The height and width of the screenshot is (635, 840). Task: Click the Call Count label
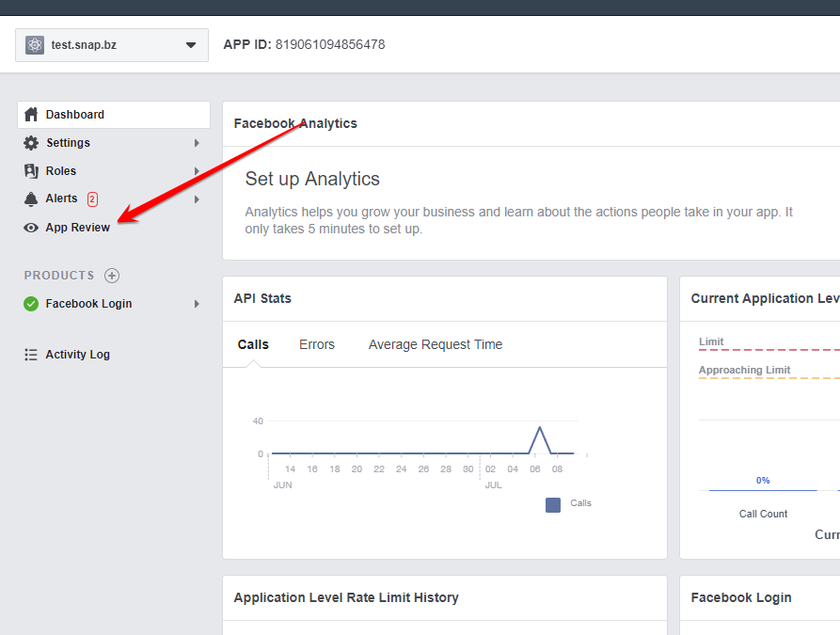click(763, 514)
